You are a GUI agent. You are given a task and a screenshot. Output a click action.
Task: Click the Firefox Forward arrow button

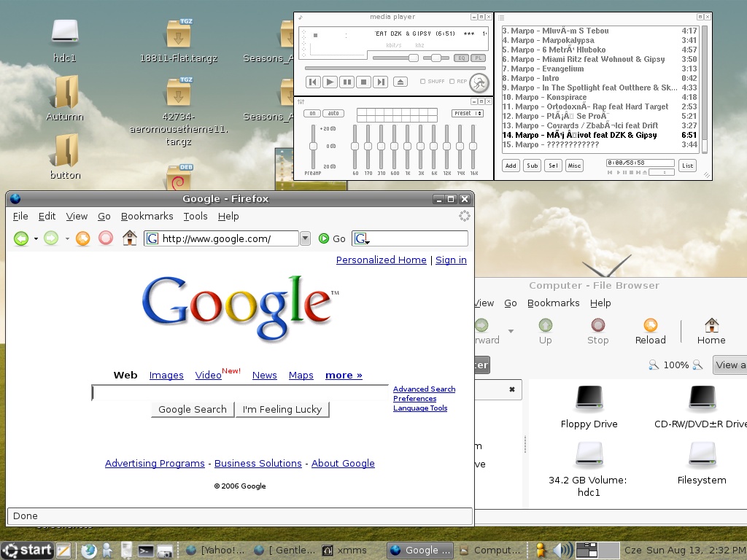pyautogui.click(x=51, y=238)
